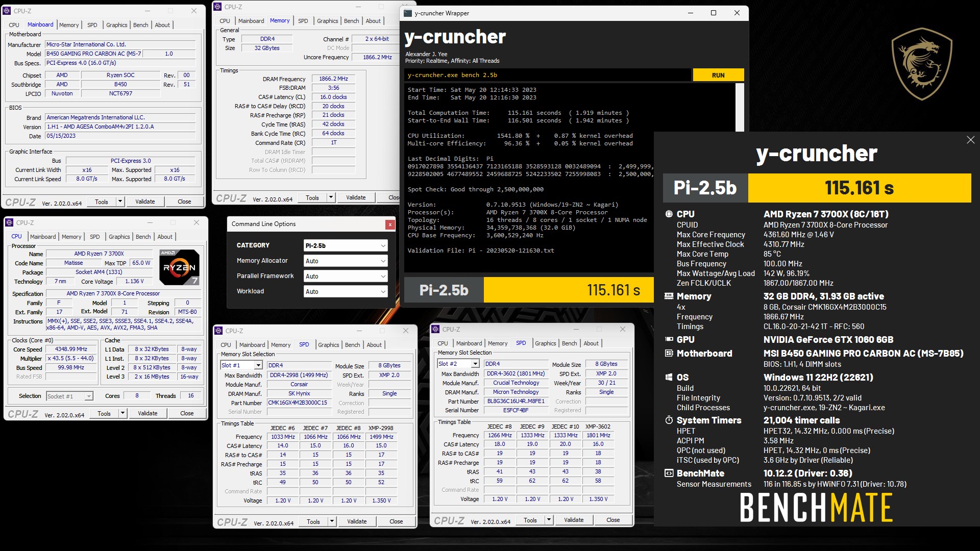Open About tab in Slot #1 SPD window

(374, 345)
